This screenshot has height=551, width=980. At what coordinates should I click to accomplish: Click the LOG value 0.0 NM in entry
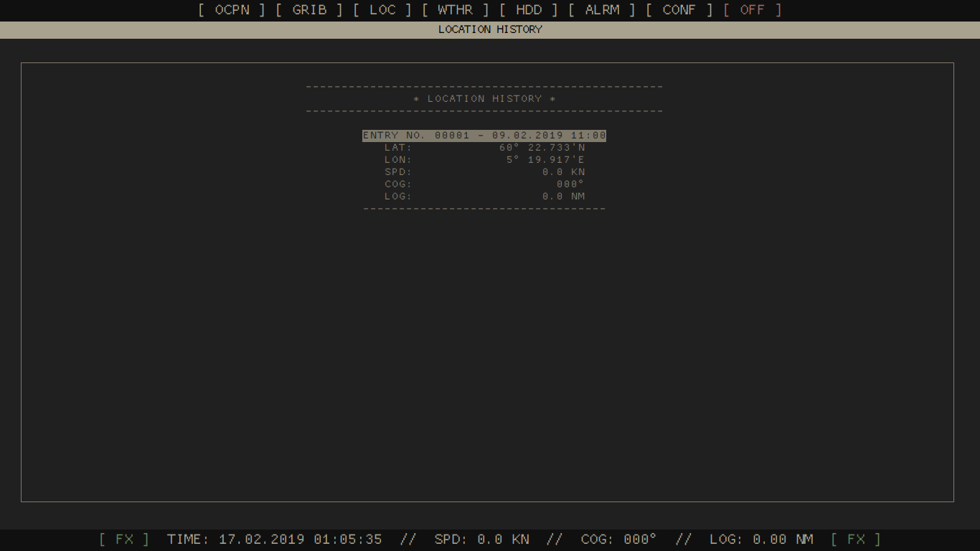(564, 197)
